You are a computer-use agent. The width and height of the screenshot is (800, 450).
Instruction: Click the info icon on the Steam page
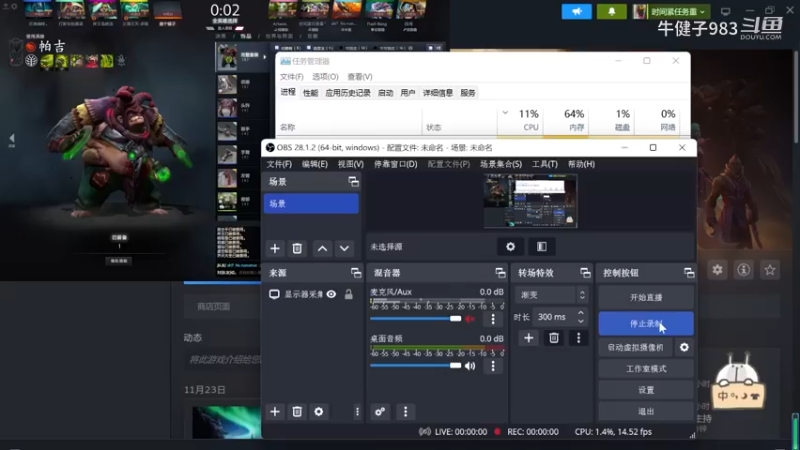click(x=743, y=270)
